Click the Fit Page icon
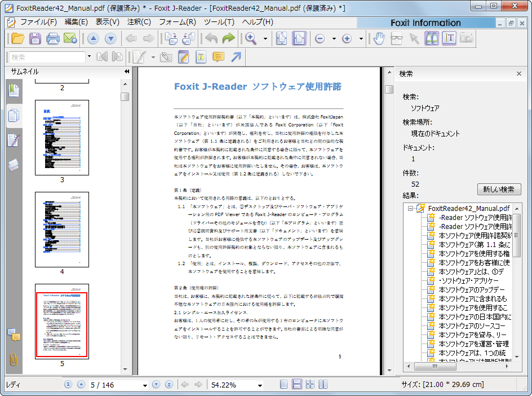The width and height of the screenshot is (532, 396). [282, 38]
